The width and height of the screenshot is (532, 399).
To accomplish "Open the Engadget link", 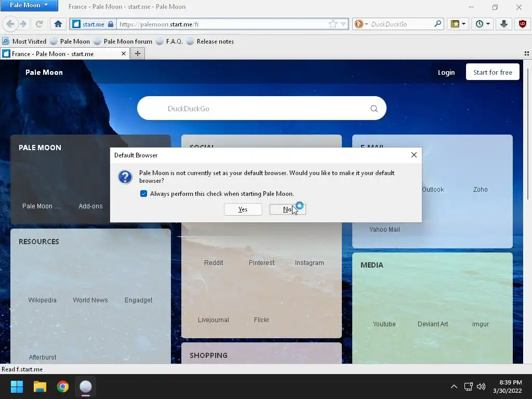I will [x=138, y=300].
